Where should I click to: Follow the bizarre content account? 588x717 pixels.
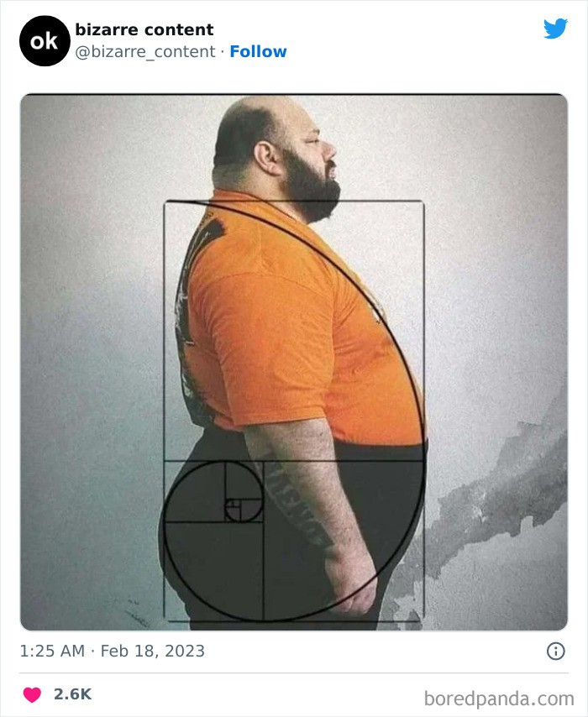(258, 52)
